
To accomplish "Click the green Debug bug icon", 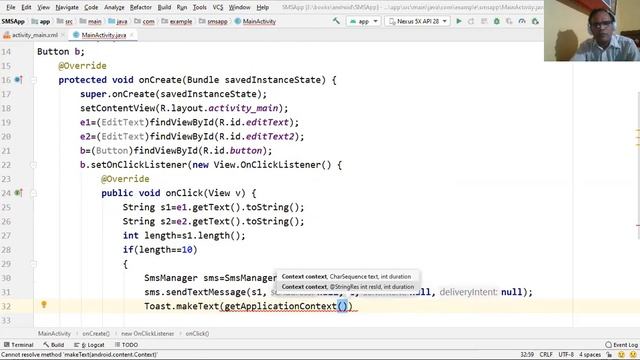I will click(x=496, y=21).
